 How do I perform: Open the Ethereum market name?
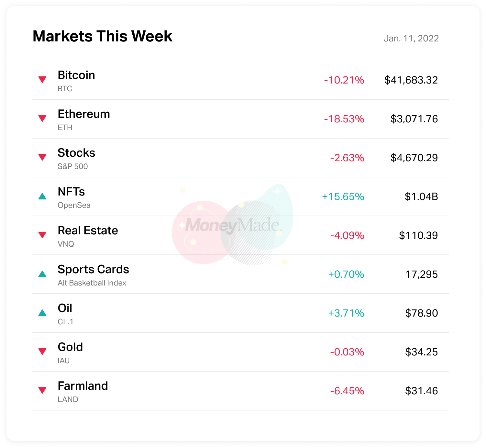84,114
